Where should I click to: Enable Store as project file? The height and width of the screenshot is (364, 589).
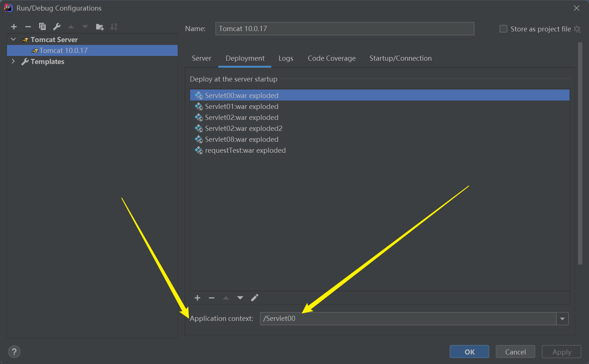click(x=503, y=29)
